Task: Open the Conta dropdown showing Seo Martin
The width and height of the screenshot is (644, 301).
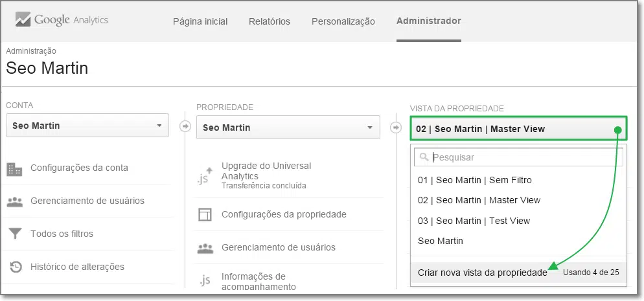Action: coord(87,126)
